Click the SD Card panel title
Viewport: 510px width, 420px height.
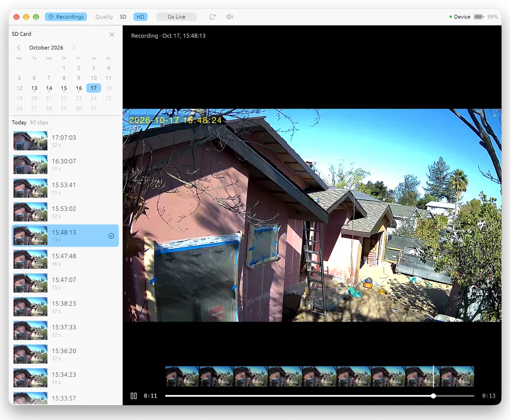coord(21,34)
